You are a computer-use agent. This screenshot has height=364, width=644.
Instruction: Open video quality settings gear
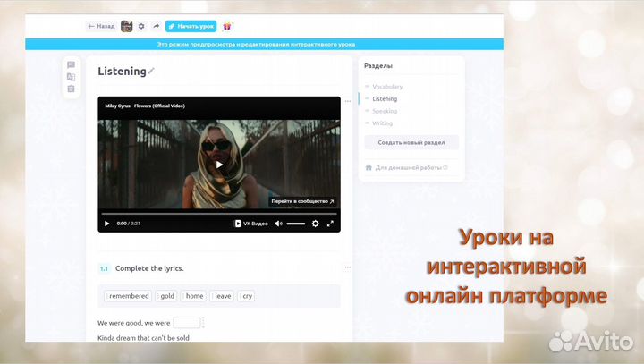coord(315,224)
